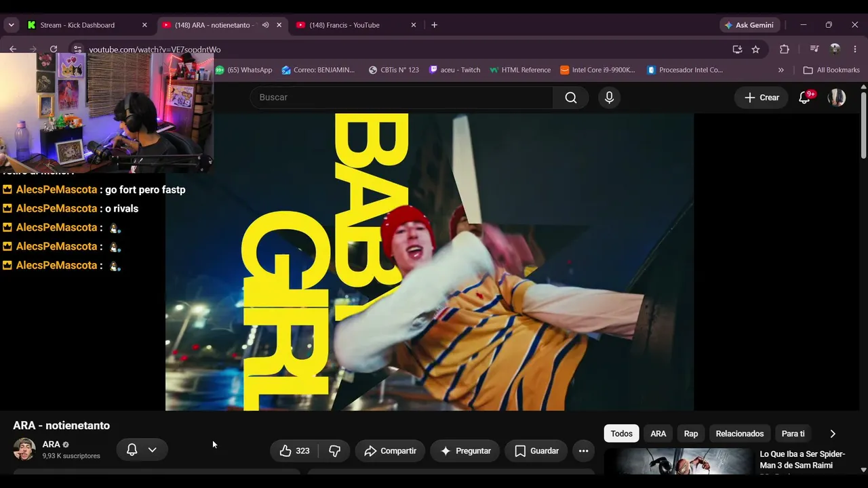Open the All Bookmarks folder
868x488 pixels.
831,70
